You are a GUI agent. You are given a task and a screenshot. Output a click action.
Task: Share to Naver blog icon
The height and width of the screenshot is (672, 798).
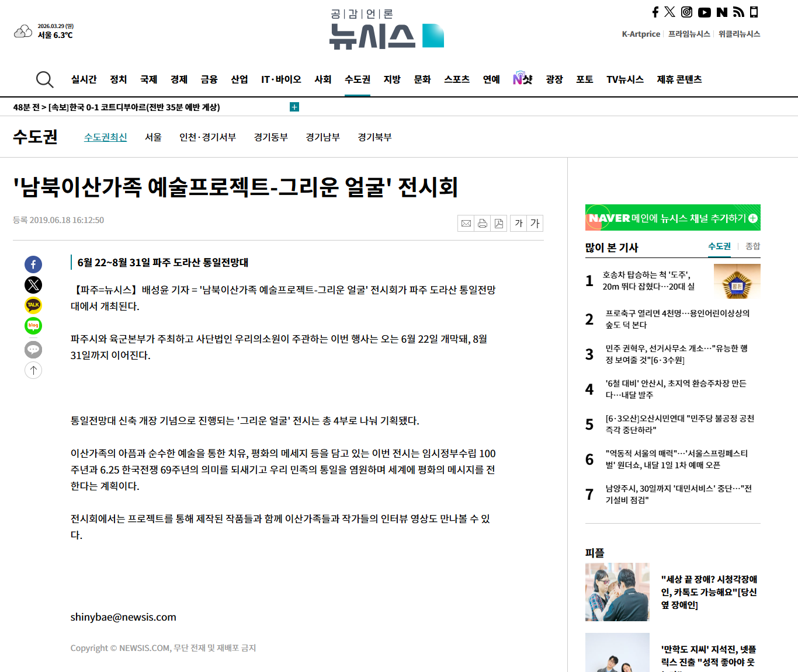click(33, 326)
